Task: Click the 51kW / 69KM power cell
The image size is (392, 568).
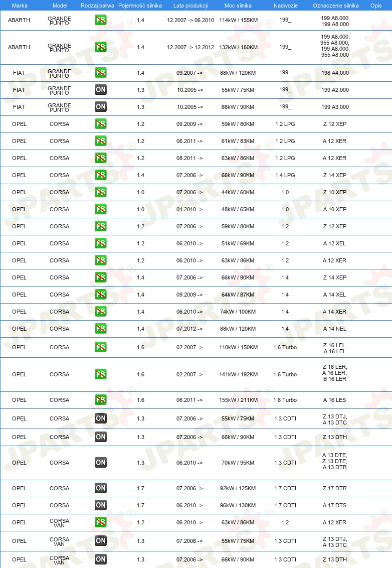Action: coord(238,243)
